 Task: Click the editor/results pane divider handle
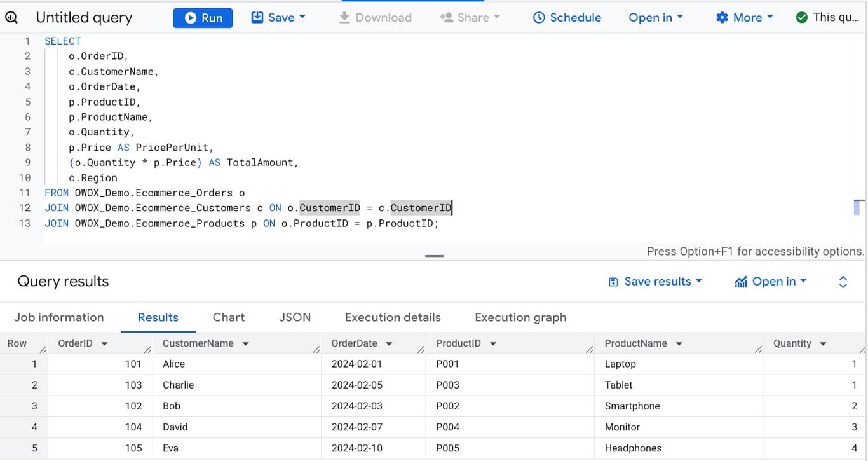pos(435,256)
